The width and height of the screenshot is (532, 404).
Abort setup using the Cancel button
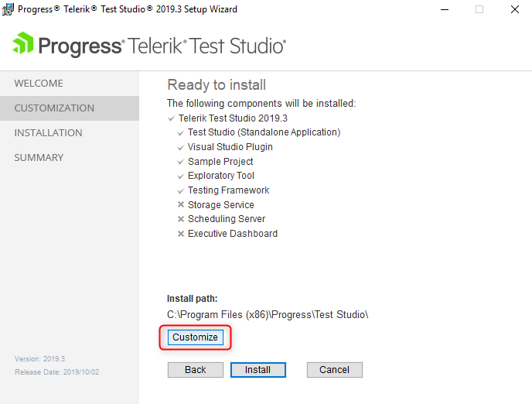pyautogui.click(x=335, y=370)
